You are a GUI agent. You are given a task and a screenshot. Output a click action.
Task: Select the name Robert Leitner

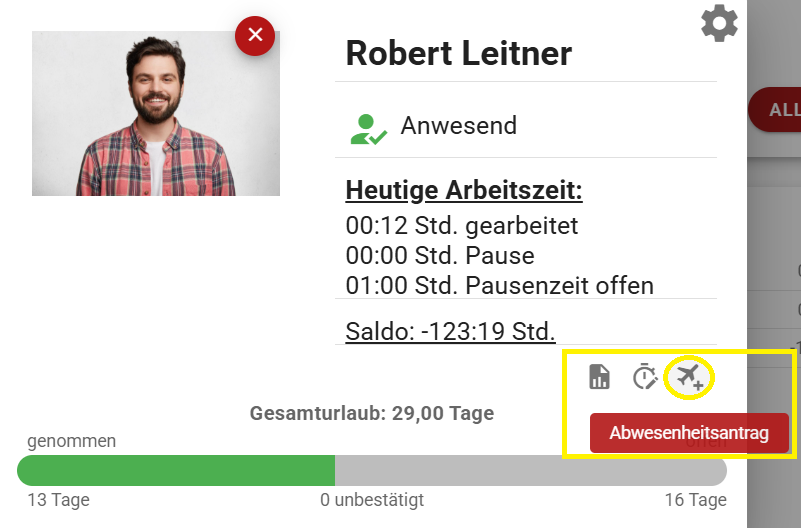point(459,53)
